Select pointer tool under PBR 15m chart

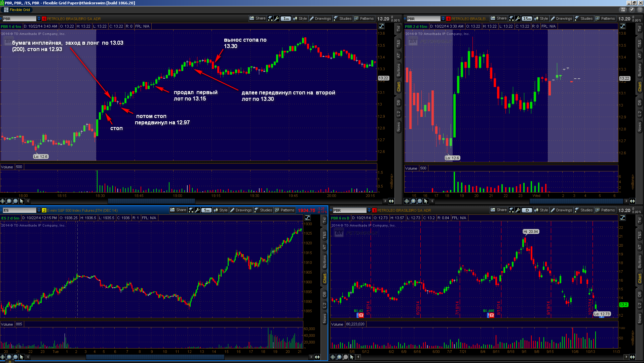point(426,201)
